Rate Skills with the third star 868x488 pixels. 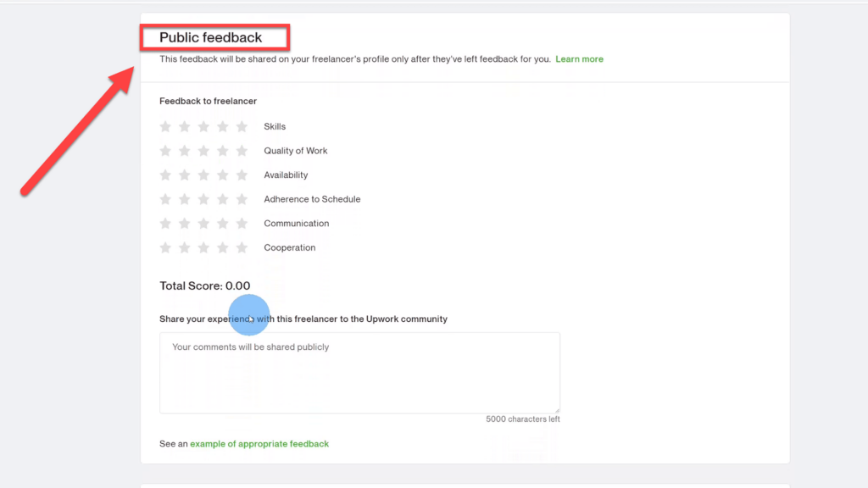pos(203,127)
